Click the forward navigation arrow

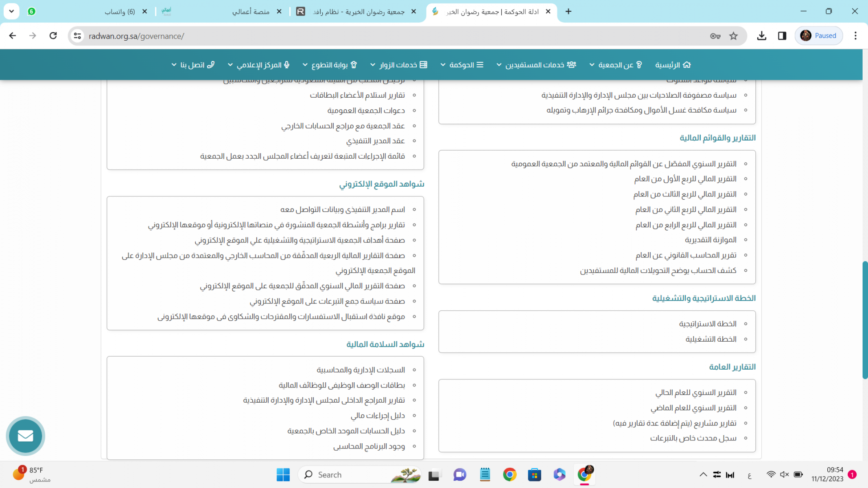click(x=33, y=36)
